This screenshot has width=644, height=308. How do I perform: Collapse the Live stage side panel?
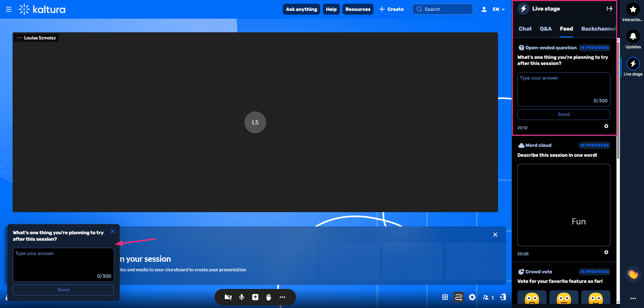click(609, 9)
